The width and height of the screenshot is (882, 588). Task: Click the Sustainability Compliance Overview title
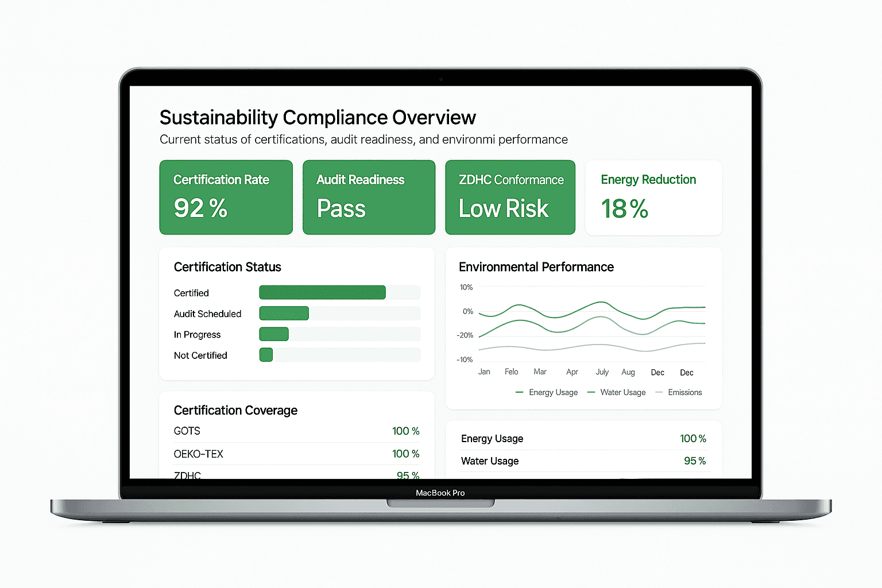pyautogui.click(x=318, y=117)
